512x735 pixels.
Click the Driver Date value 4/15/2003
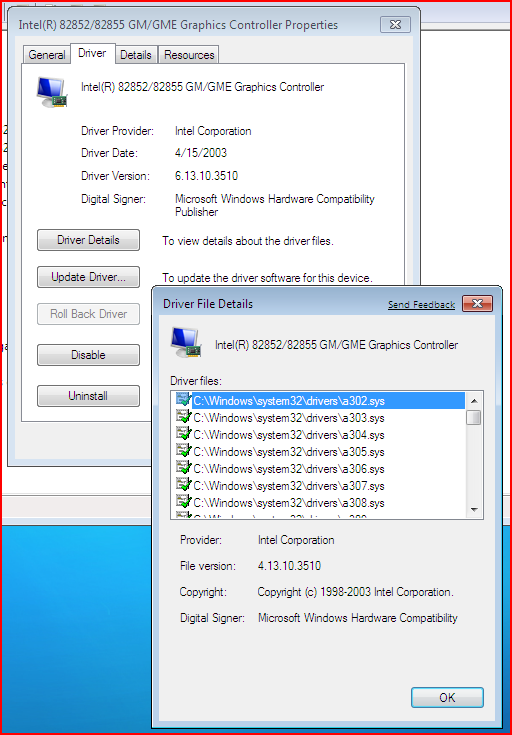pos(201,153)
